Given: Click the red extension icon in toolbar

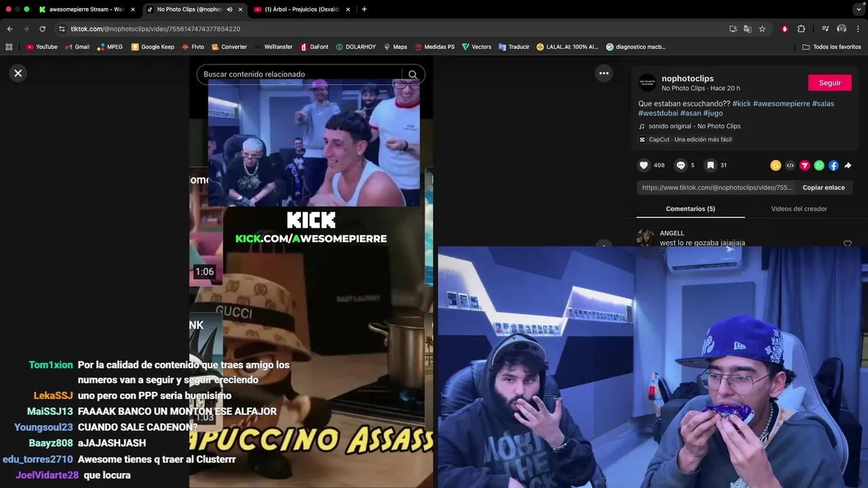Looking at the screenshot, I should coord(785,29).
